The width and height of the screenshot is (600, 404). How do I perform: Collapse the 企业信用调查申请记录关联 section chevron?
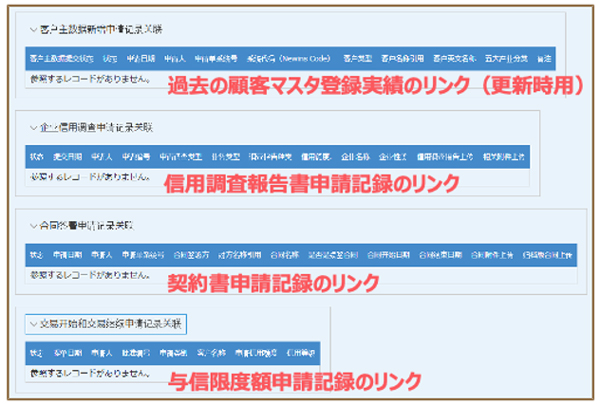[x=33, y=128]
